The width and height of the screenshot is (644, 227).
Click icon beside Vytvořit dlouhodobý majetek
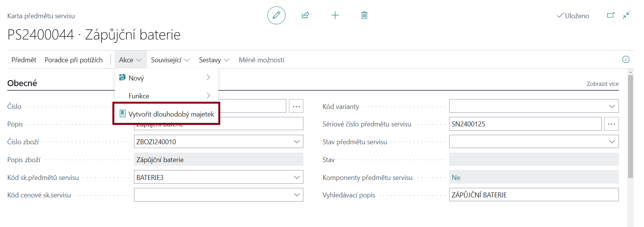(122, 114)
